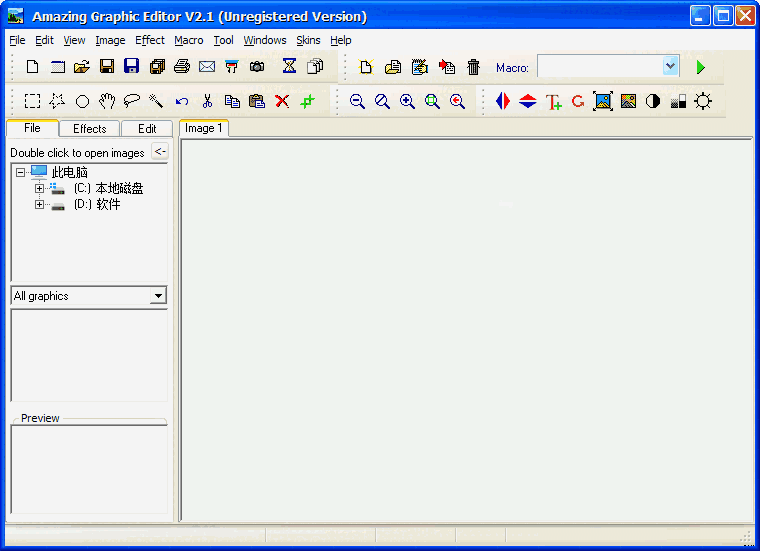The height and width of the screenshot is (551, 760).
Task: Click the half-black contrast circle icon
Action: pos(653,101)
